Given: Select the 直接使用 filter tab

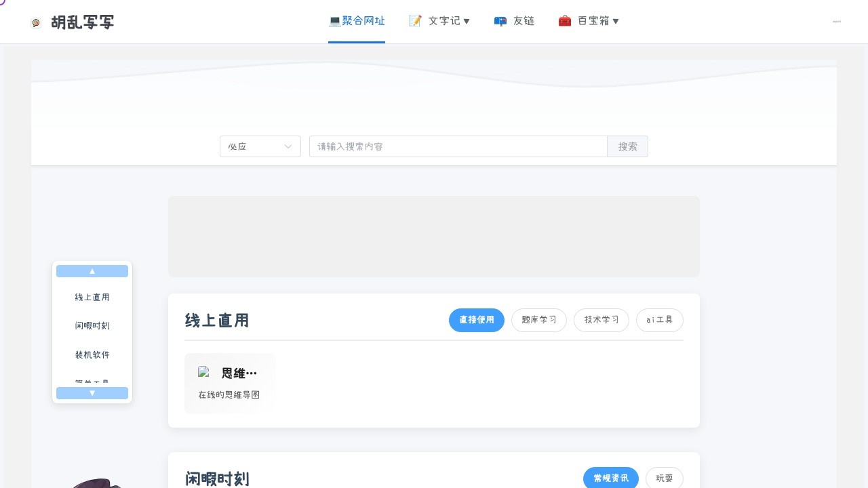Looking at the screenshot, I should [476, 320].
